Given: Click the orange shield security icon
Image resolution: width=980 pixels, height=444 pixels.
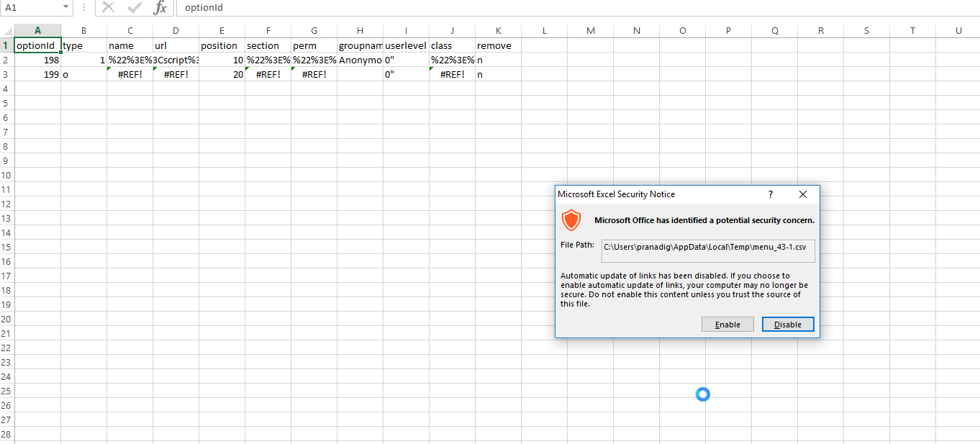Looking at the screenshot, I should 571,220.
